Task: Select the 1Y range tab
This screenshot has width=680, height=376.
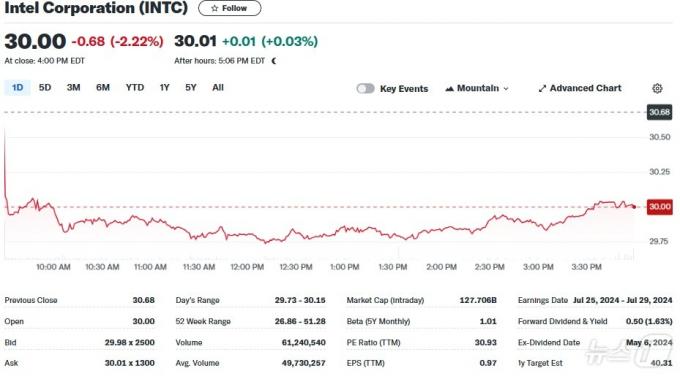Action: pyautogui.click(x=164, y=88)
